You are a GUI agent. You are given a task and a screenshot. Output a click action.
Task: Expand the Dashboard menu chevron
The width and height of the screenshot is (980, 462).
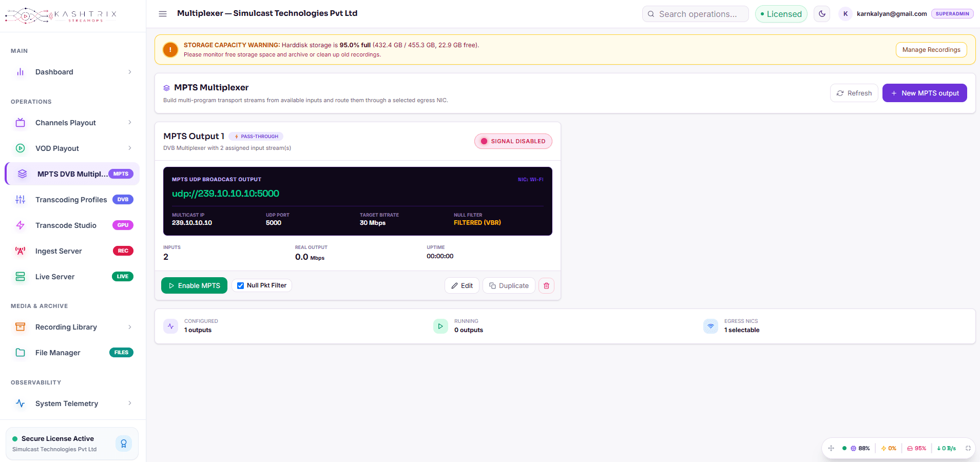click(x=130, y=72)
